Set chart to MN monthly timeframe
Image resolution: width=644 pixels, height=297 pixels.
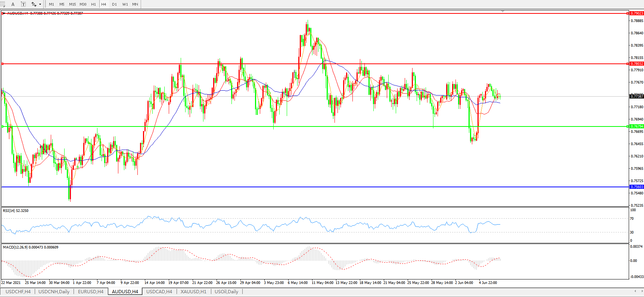click(x=135, y=4)
